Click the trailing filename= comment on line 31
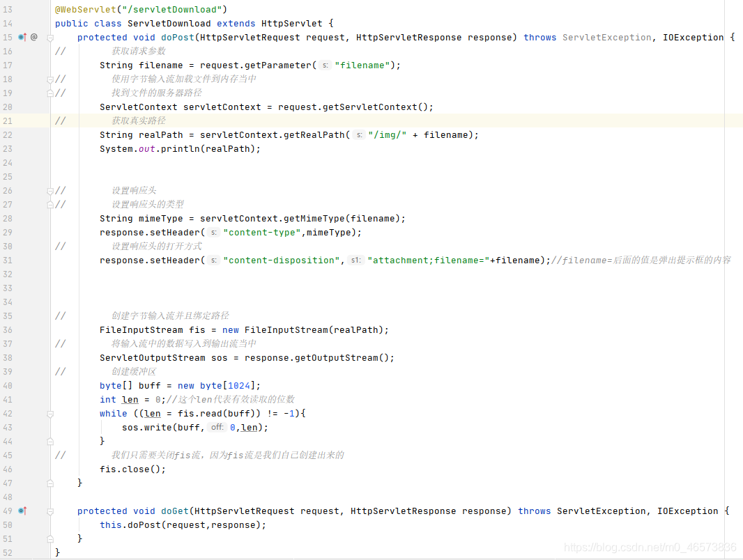Screen dimensions: 743x560 tap(641, 260)
